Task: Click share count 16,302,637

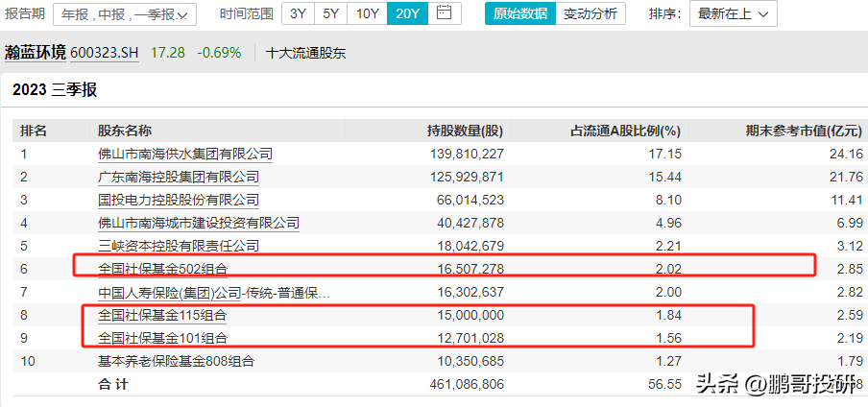Action: point(470,293)
